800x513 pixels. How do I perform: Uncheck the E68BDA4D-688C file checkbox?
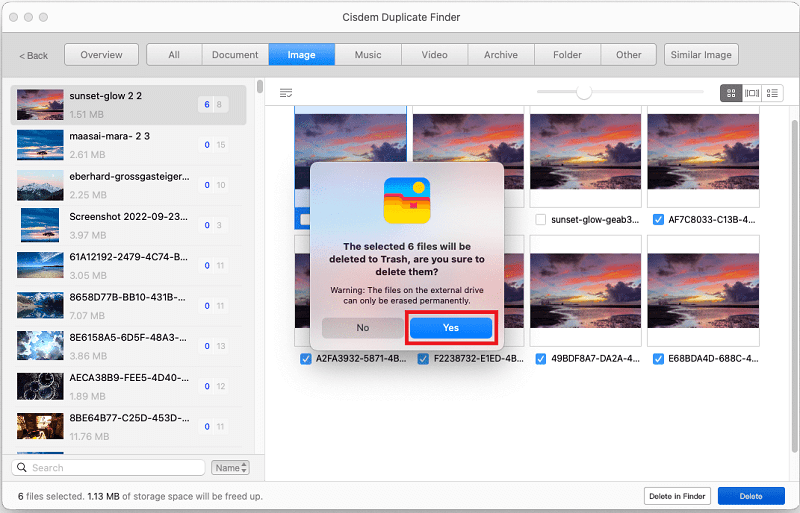pos(658,359)
